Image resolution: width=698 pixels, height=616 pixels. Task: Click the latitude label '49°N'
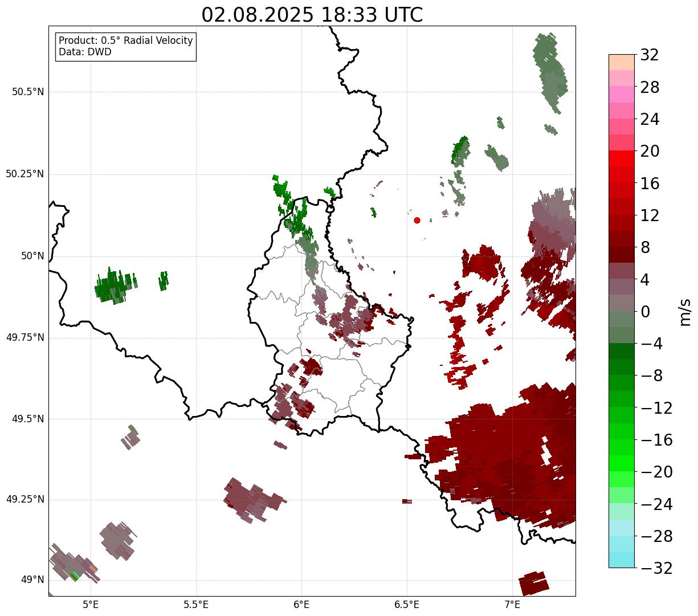32,580
